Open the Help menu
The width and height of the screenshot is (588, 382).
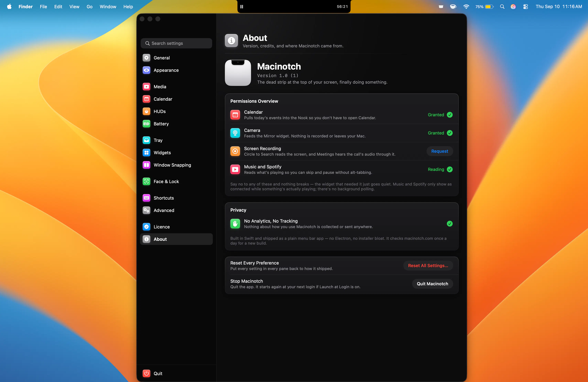coord(128,7)
